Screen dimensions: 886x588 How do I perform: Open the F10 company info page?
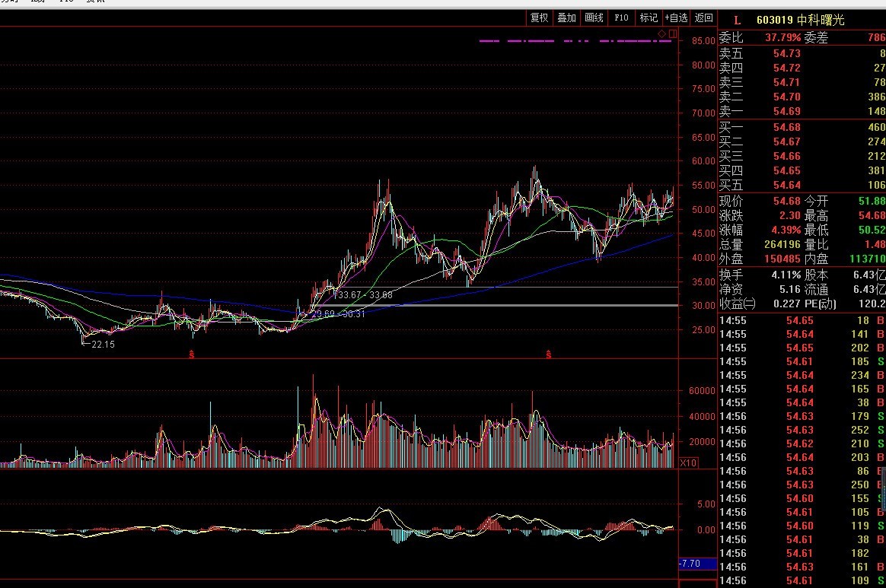coord(621,18)
